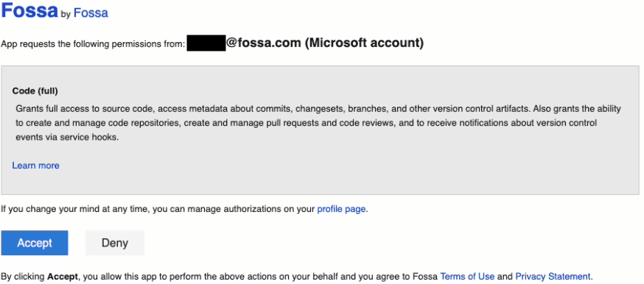
Task: Click the Accept button to authorize Fossa
Action: (x=35, y=243)
